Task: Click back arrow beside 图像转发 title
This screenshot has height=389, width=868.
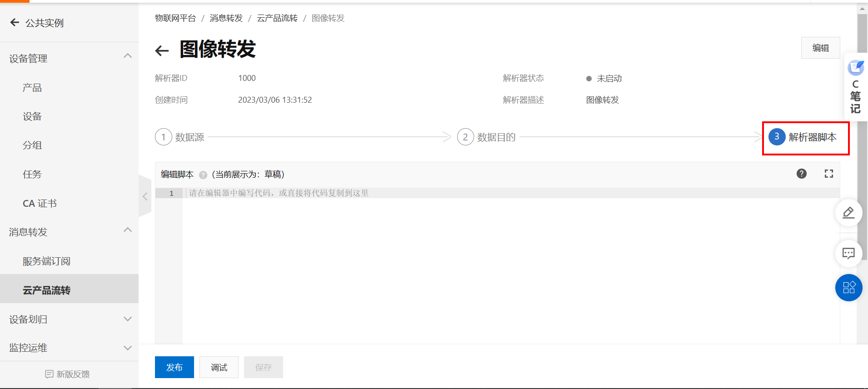Action: point(162,50)
